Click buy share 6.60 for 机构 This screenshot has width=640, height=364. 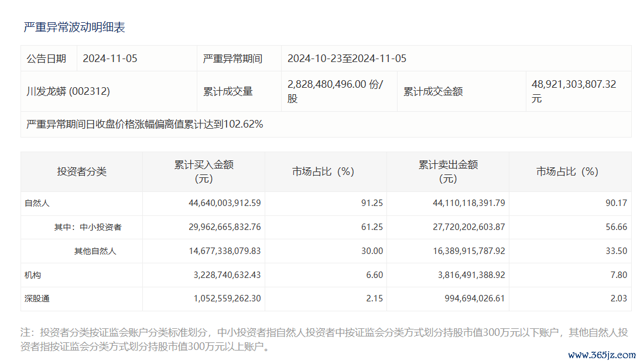(x=374, y=276)
